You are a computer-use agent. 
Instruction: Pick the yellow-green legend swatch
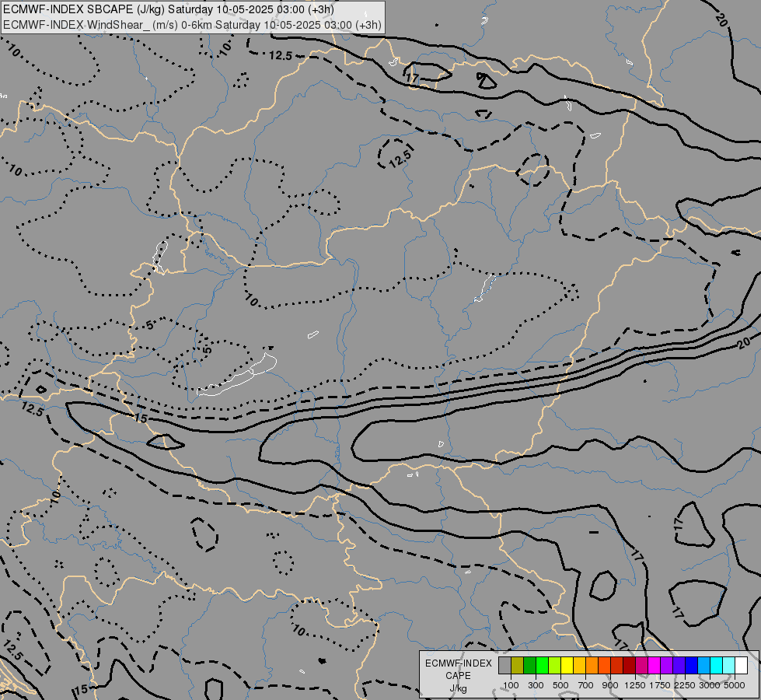(555, 665)
